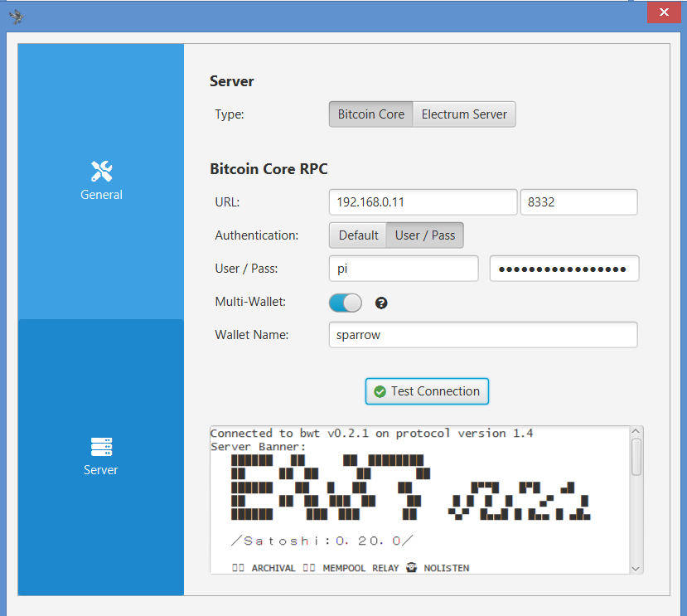Open the General settings section
Screen dimensions: 687x616
click(101, 181)
